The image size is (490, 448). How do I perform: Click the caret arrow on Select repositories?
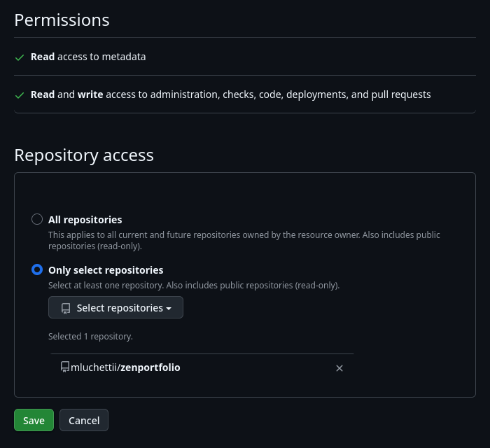pyautogui.click(x=169, y=309)
